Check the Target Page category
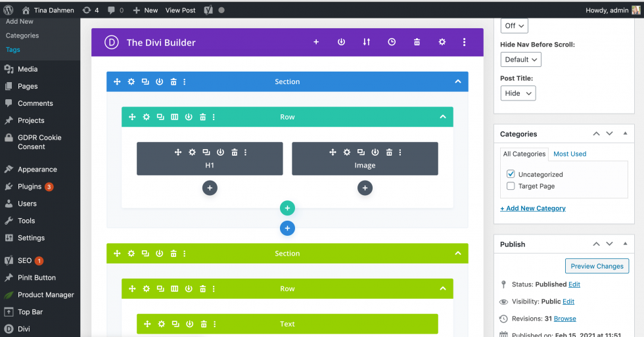The height and width of the screenshot is (337, 644). coord(511,186)
